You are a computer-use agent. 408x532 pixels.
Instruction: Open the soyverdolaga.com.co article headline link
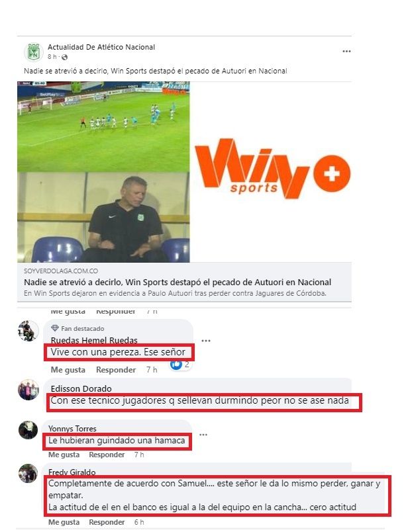(x=178, y=283)
